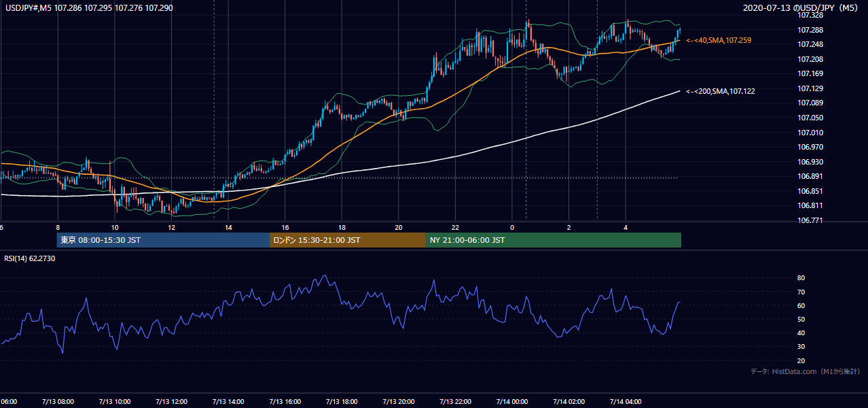Click the 東京 08:00-15:30 JST session bar
868x408 pixels.
coord(163,240)
